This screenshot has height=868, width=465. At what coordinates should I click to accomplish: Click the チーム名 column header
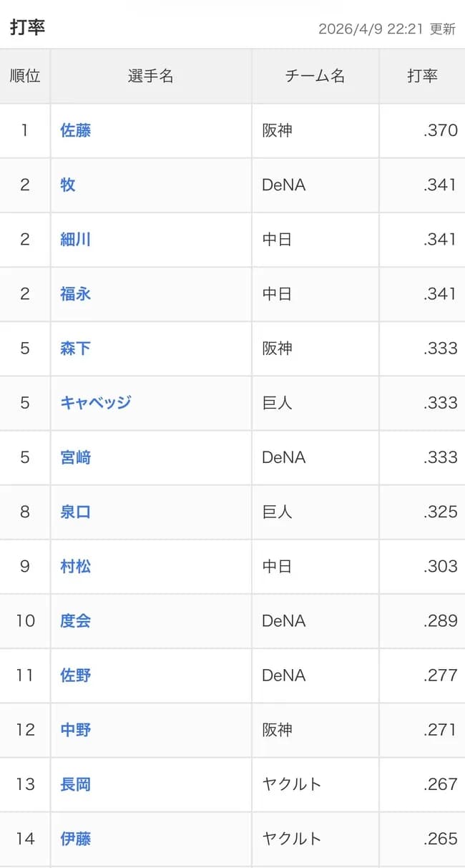(315, 76)
